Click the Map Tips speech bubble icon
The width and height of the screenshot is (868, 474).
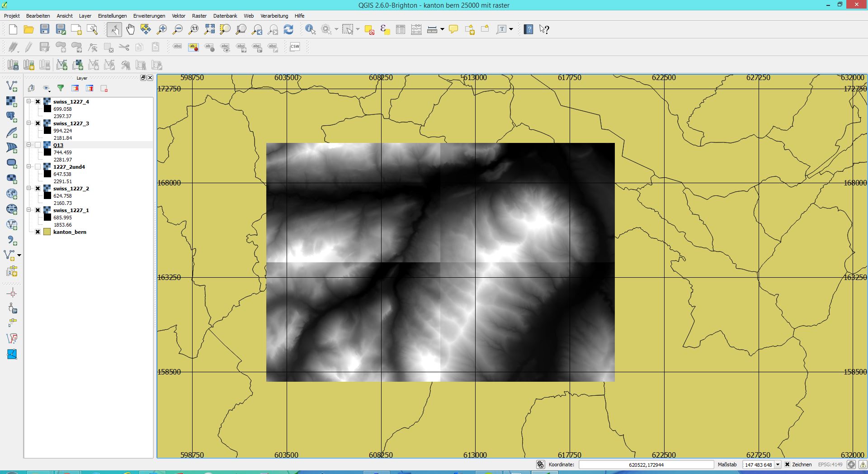(453, 29)
